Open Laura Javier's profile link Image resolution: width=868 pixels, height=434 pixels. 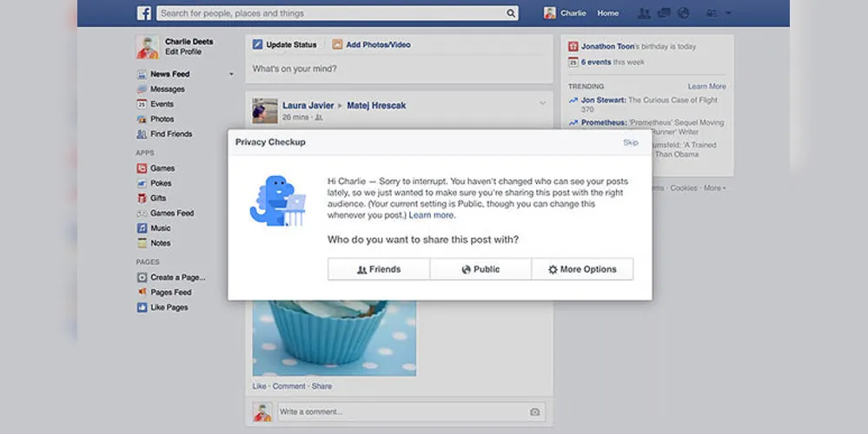[308, 105]
